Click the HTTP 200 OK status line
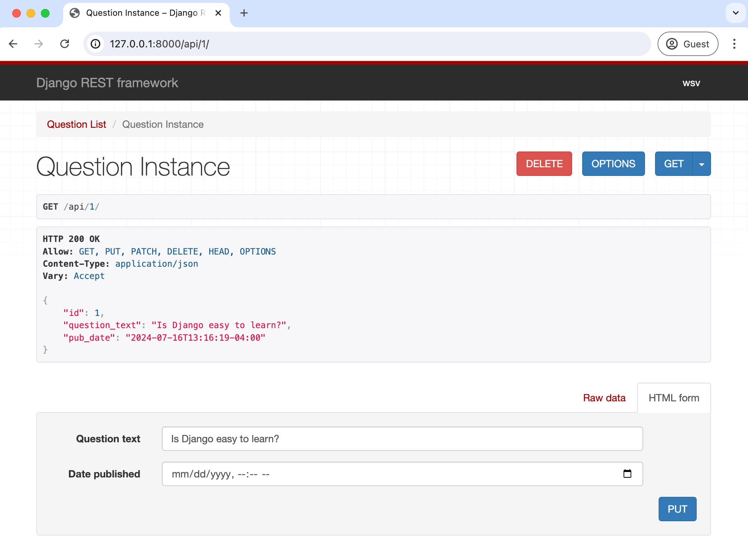 [x=71, y=239]
